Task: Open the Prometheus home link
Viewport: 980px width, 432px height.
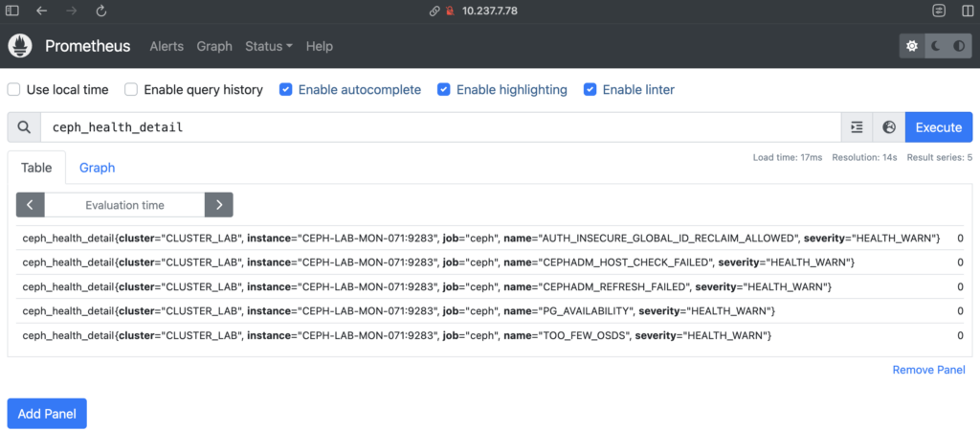Action: coord(87,46)
